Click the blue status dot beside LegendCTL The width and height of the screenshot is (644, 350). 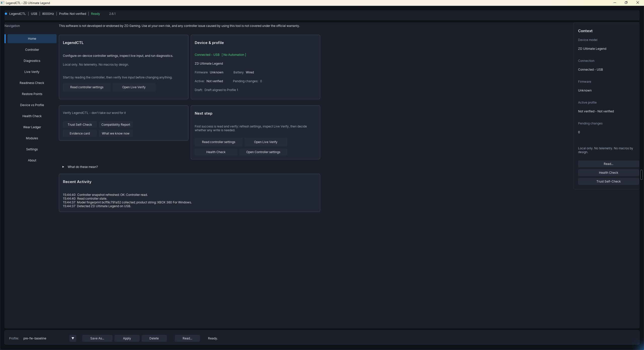point(6,14)
